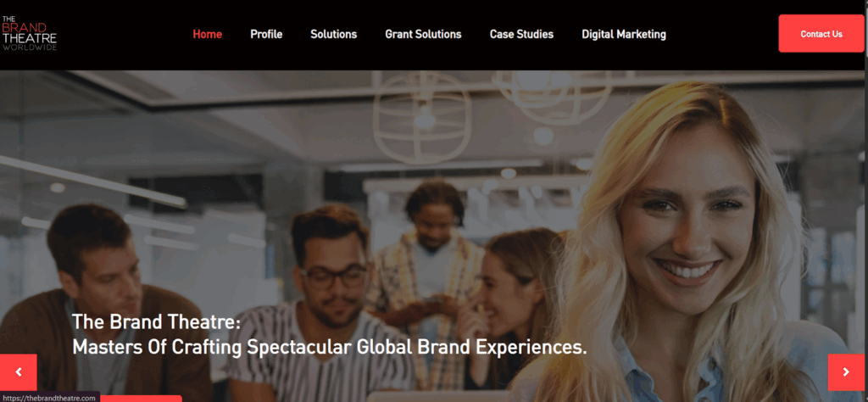Go to the previous slide arrow
Screen dimensions: 868x402
[x=19, y=372]
